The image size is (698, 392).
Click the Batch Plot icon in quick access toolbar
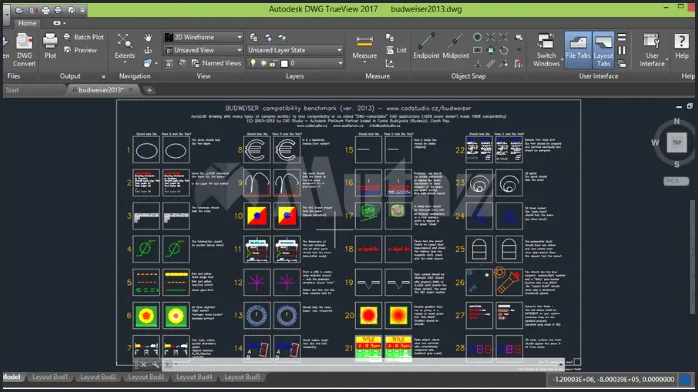[x=58, y=10]
